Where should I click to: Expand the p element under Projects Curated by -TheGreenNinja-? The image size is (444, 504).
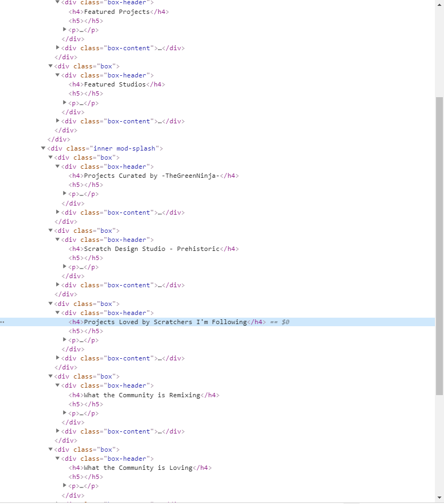click(64, 193)
